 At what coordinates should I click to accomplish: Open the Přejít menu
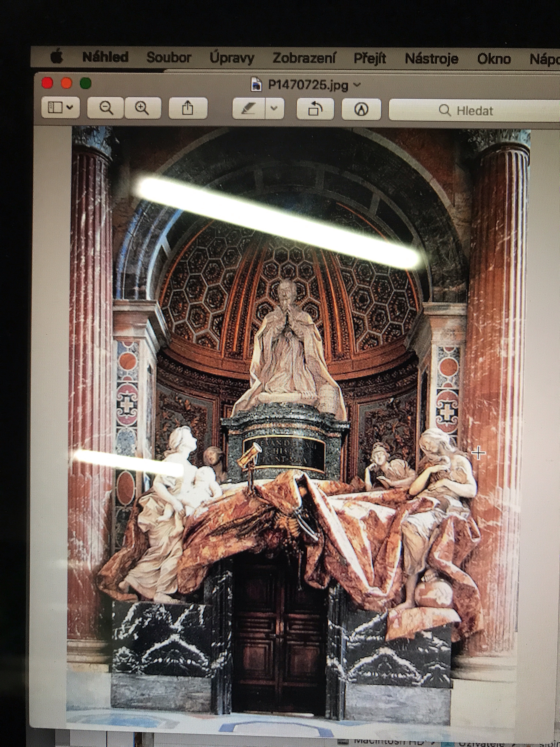pyautogui.click(x=370, y=58)
